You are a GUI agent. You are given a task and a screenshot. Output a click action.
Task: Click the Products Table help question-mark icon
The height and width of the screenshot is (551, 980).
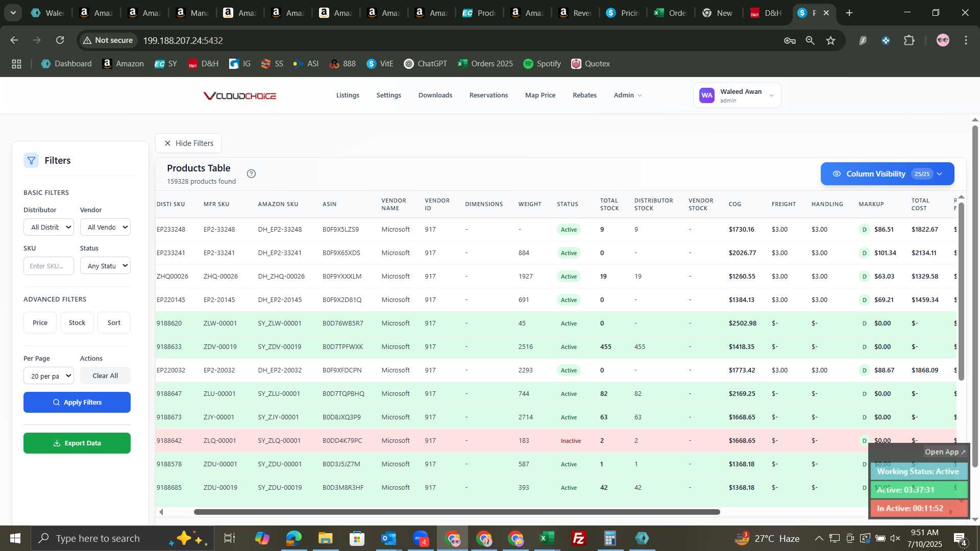[x=251, y=173]
